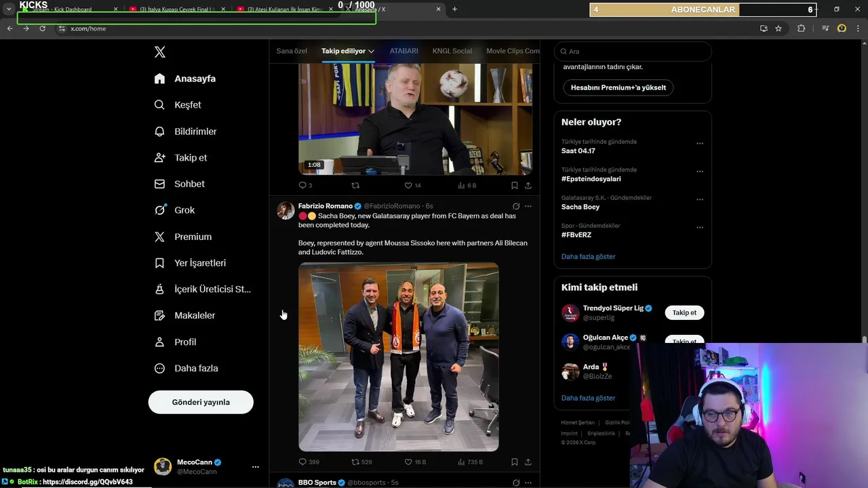Open #FBvERZ trend
Image resolution: width=868 pixels, height=488 pixels.
576,235
